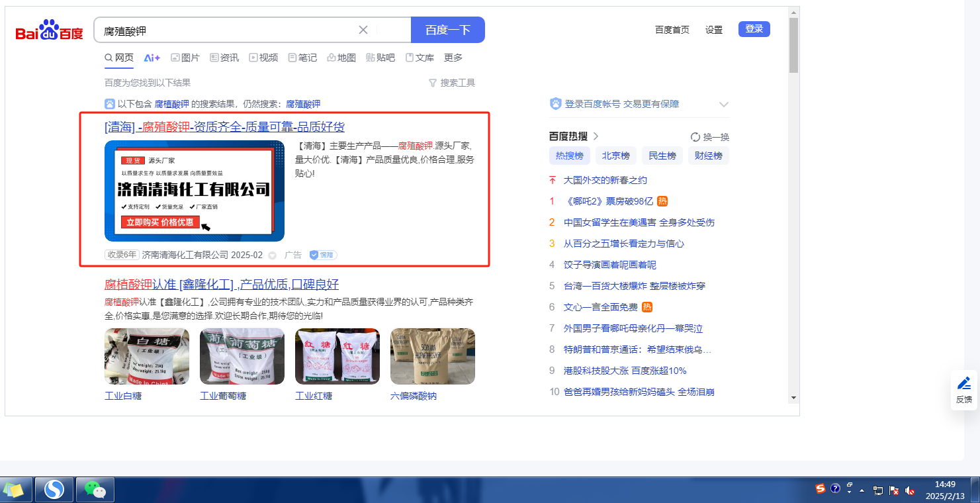The height and width of the screenshot is (503, 980).
Task: Open hot topic 外国男子看哪吒母亲化丹一幕哭泣
Action: coord(633,328)
